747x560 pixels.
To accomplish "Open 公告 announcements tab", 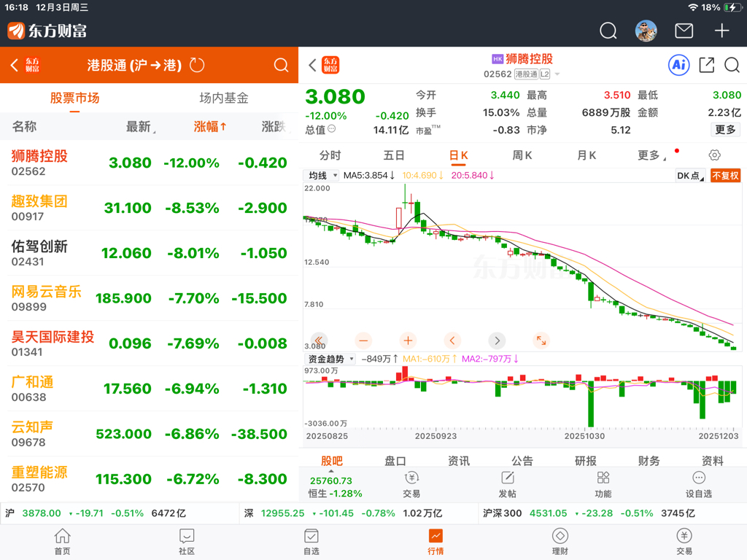I will tap(522, 461).
